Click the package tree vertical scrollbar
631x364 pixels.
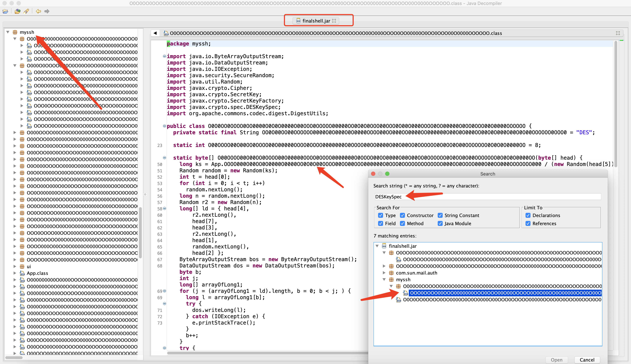point(140,233)
